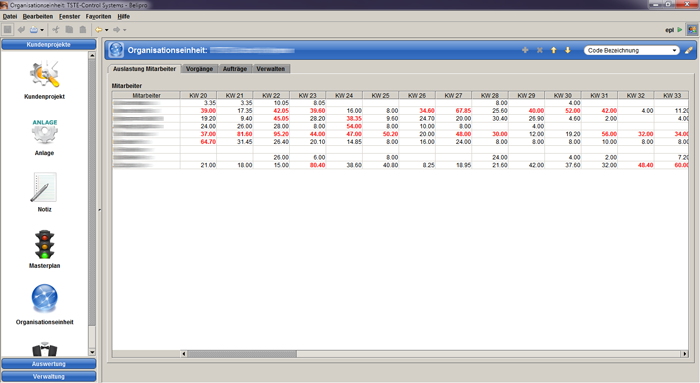Open the Anlage module icon
This screenshot has width=700, height=383.
coord(44,132)
